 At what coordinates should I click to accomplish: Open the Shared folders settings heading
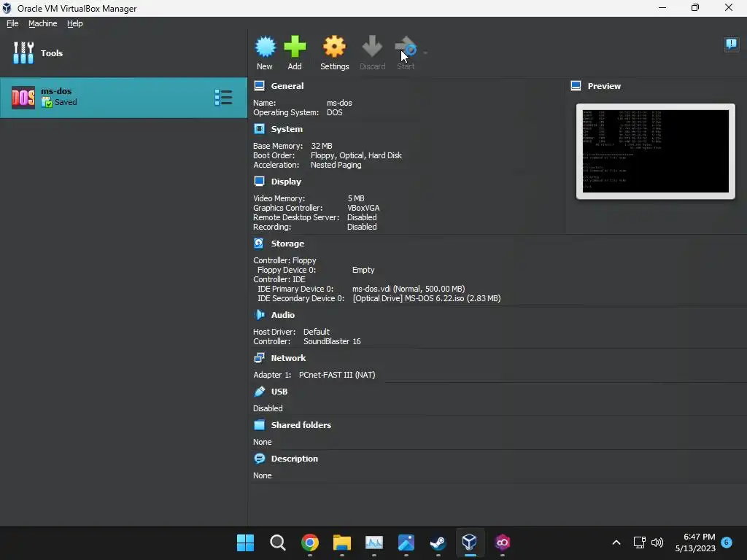pos(301,425)
